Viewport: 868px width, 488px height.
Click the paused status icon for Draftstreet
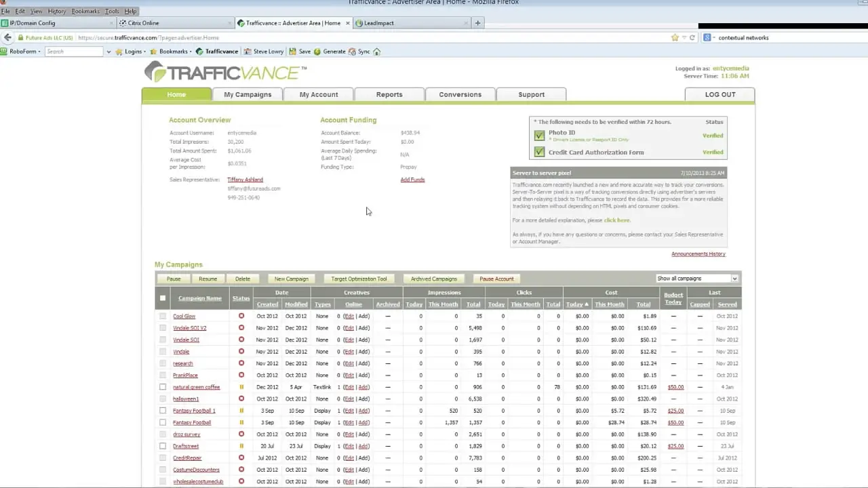[x=241, y=446]
